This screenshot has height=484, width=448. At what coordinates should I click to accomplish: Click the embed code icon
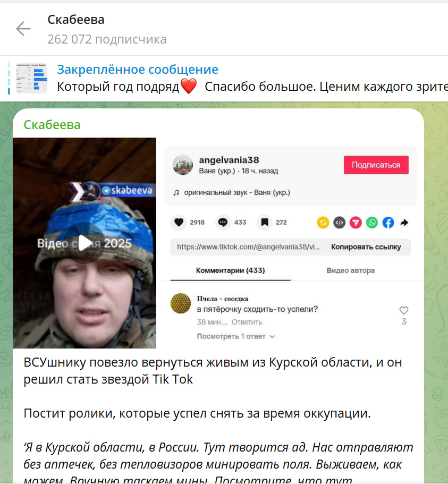click(x=339, y=223)
